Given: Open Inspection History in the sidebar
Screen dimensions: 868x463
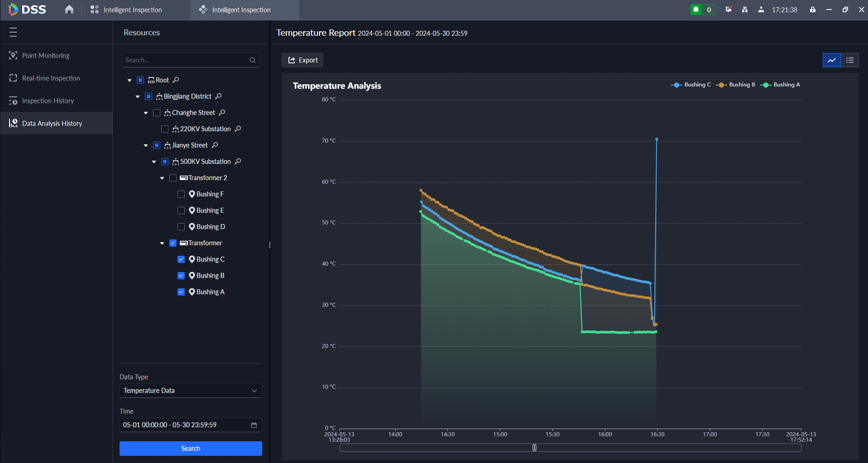Looking at the screenshot, I should pos(48,101).
